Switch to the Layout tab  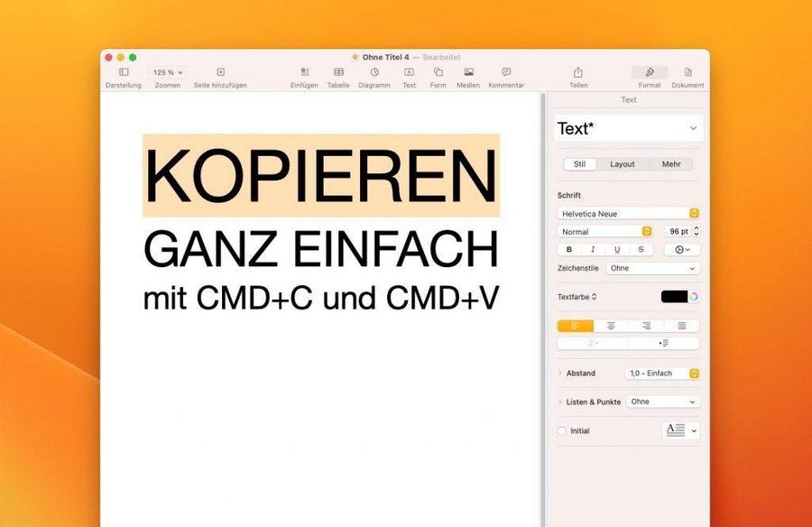click(x=623, y=164)
